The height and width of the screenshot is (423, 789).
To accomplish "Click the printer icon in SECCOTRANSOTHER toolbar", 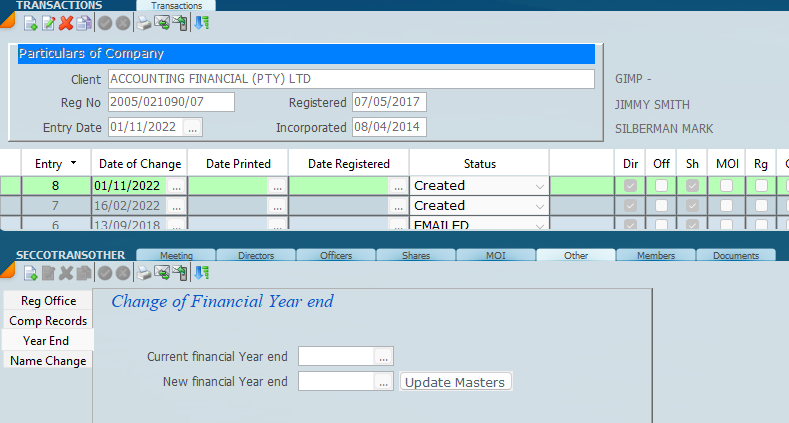I will click(144, 273).
